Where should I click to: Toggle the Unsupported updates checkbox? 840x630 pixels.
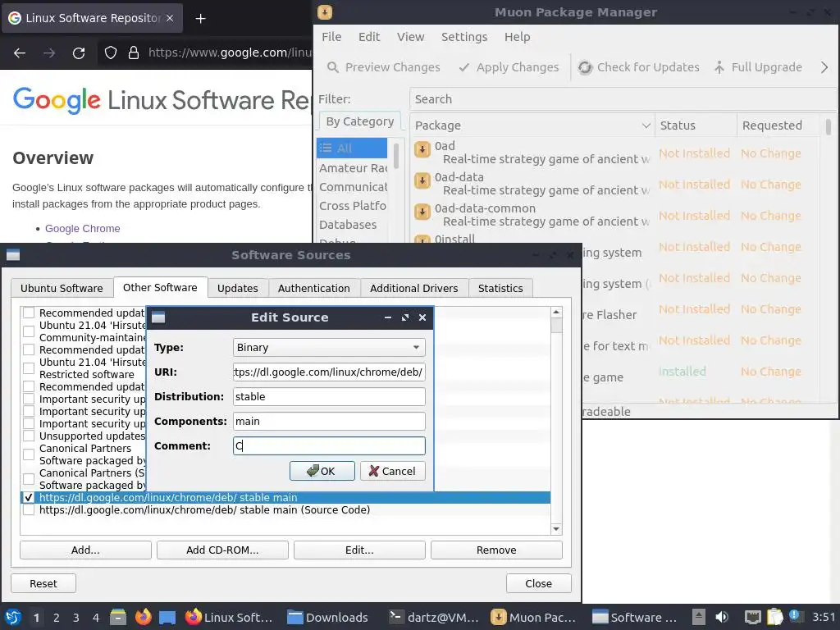coord(29,436)
